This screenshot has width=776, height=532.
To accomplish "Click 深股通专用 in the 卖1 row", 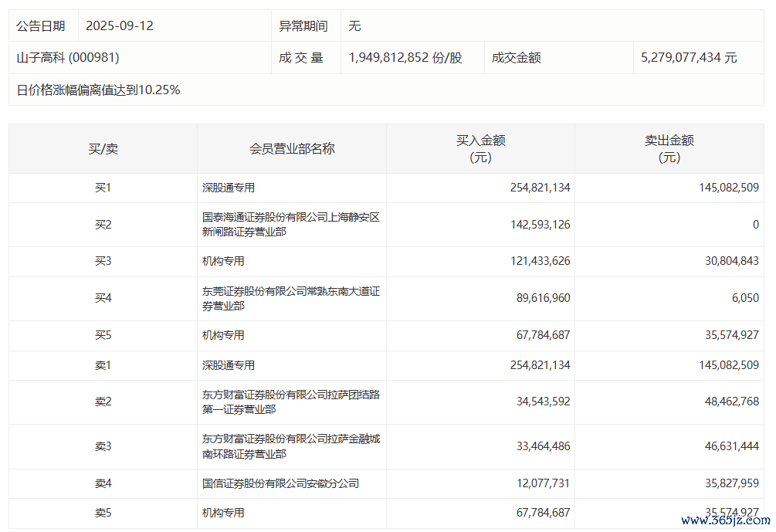I will (x=228, y=365).
